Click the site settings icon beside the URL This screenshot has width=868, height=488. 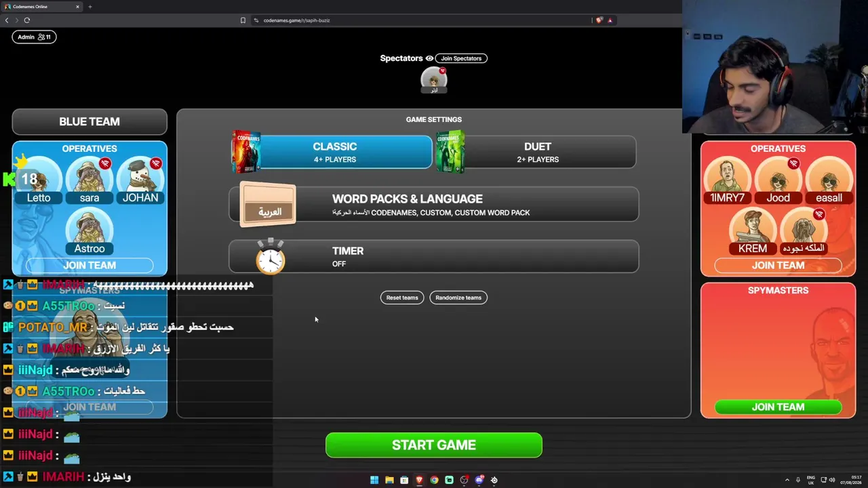(x=256, y=20)
